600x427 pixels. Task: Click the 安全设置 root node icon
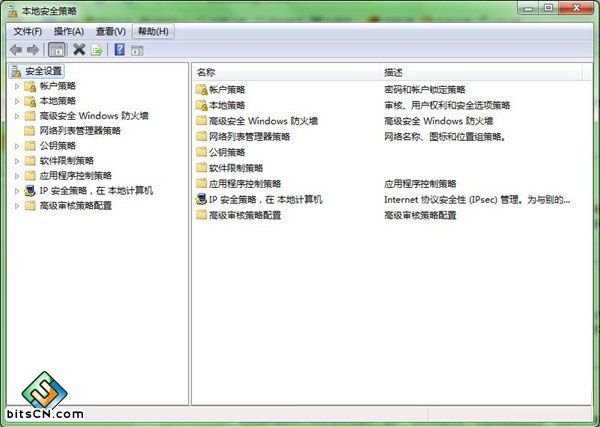coord(16,71)
